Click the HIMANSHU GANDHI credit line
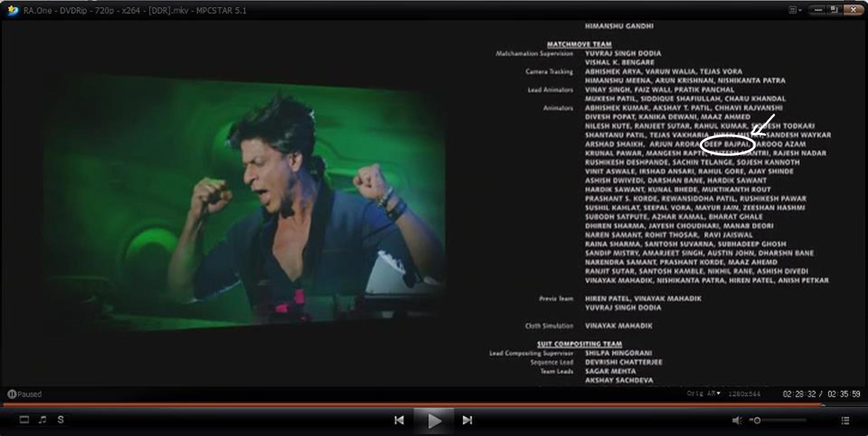Screen dimensions: 868x436 [619, 26]
